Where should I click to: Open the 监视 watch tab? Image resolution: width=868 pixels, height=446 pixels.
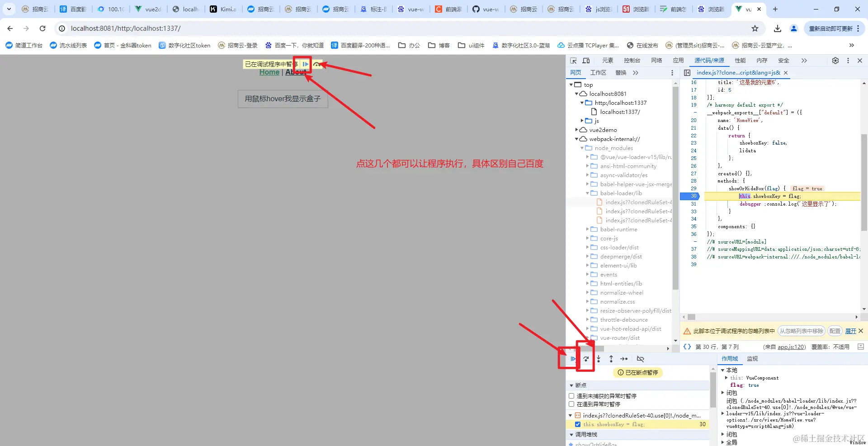pyautogui.click(x=752, y=359)
